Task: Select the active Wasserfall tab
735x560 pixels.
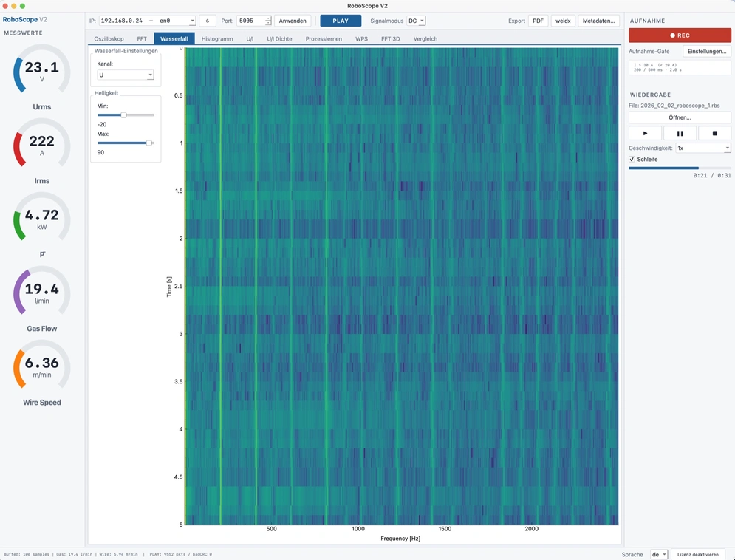Action: click(x=174, y=39)
